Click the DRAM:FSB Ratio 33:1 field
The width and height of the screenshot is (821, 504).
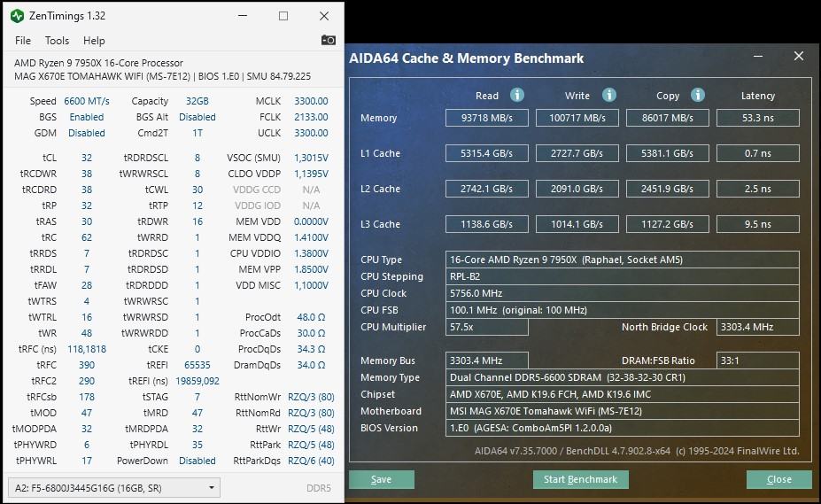(757, 361)
